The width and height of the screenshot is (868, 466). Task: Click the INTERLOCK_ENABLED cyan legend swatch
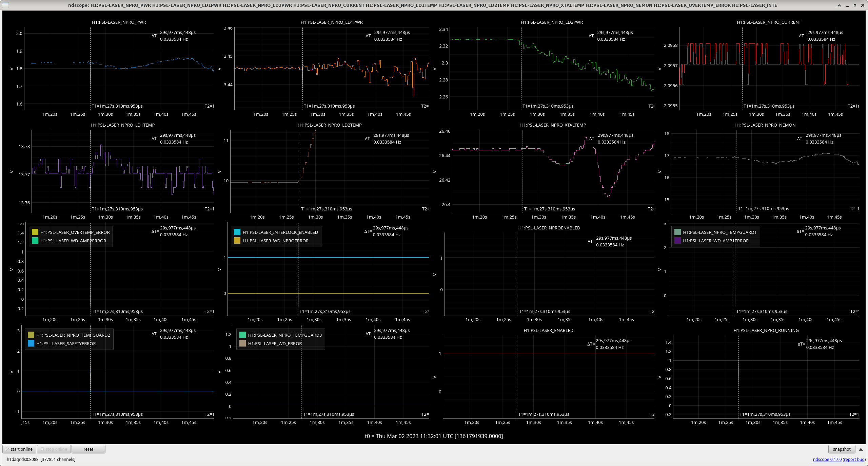(x=237, y=232)
